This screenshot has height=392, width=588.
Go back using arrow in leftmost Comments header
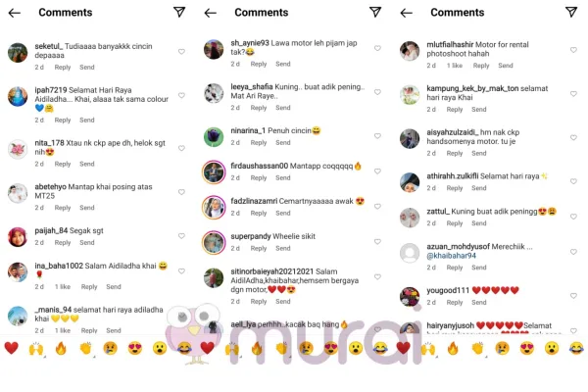coord(15,13)
